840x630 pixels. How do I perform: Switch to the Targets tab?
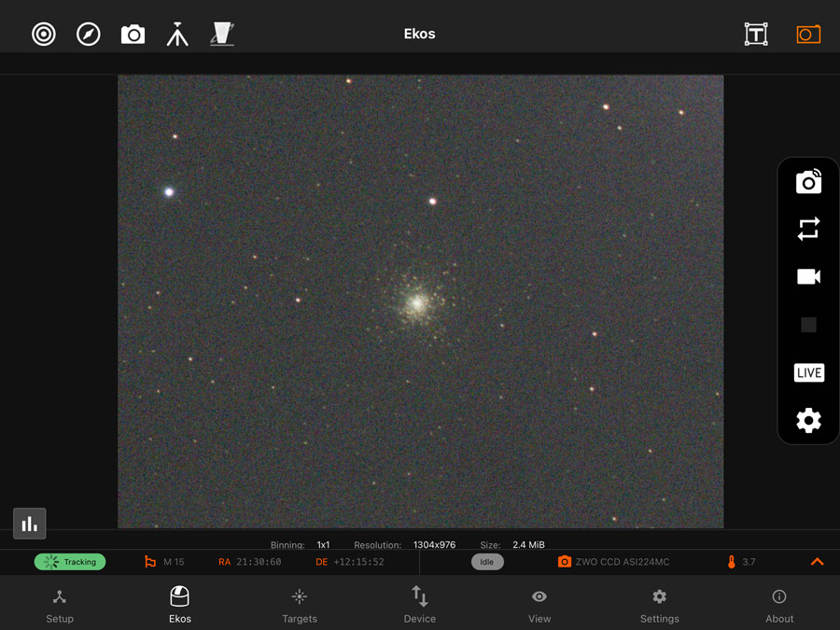coord(300,605)
